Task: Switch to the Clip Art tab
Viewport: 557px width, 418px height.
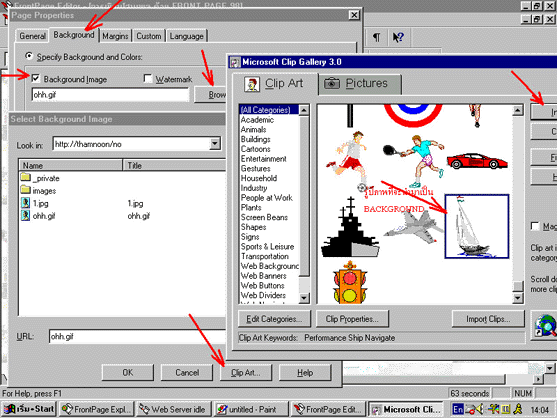Action: (275, 84)
